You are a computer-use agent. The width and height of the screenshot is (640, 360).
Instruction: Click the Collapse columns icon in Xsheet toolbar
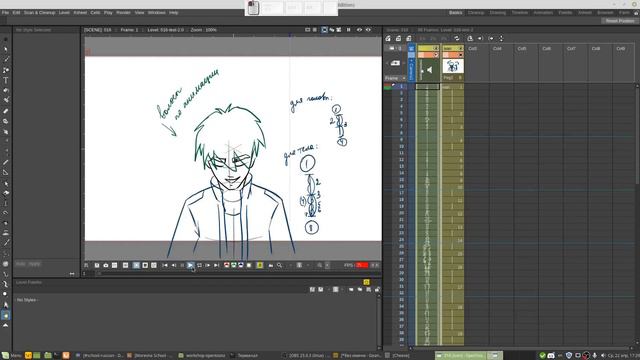click(470, 38)
